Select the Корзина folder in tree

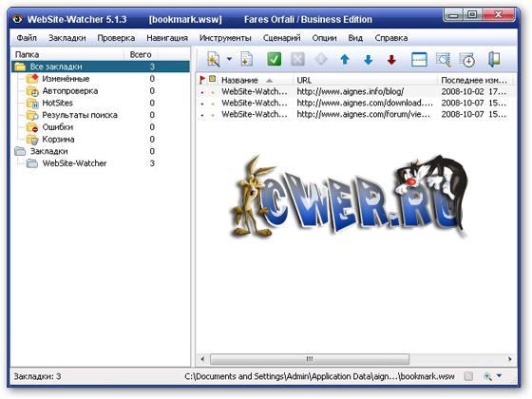58,139
